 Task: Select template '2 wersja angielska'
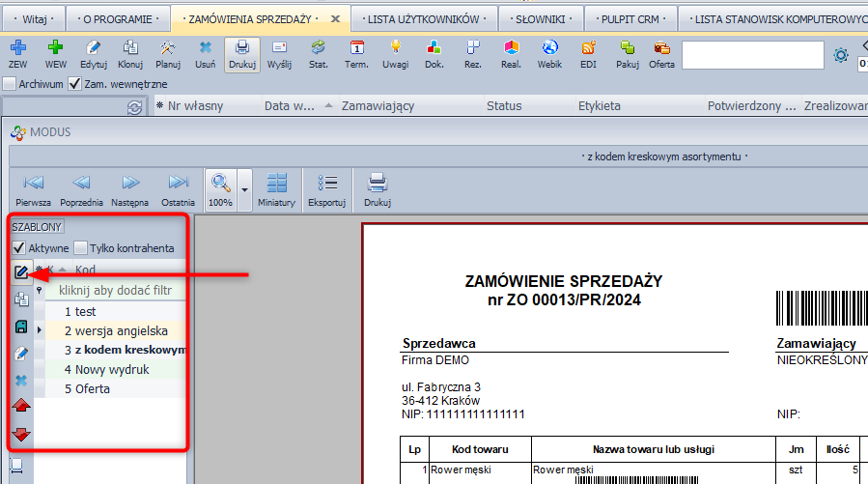tap(115, 331)
